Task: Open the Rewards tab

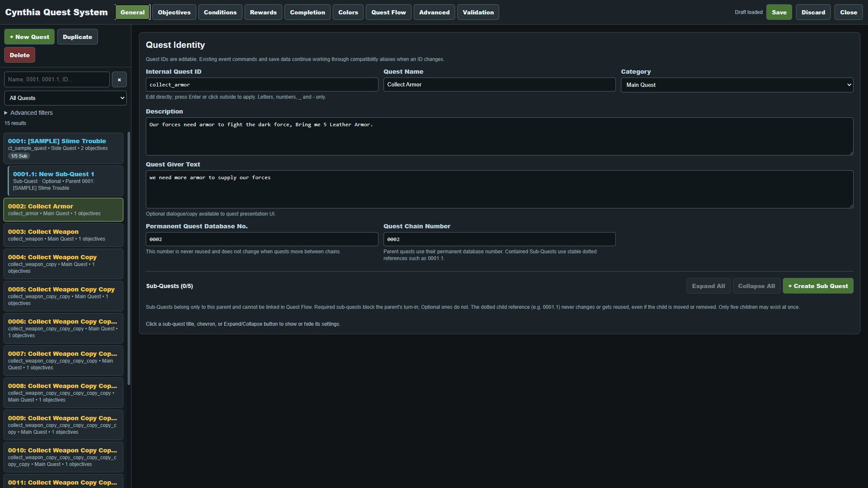Action: coord(263,12)
